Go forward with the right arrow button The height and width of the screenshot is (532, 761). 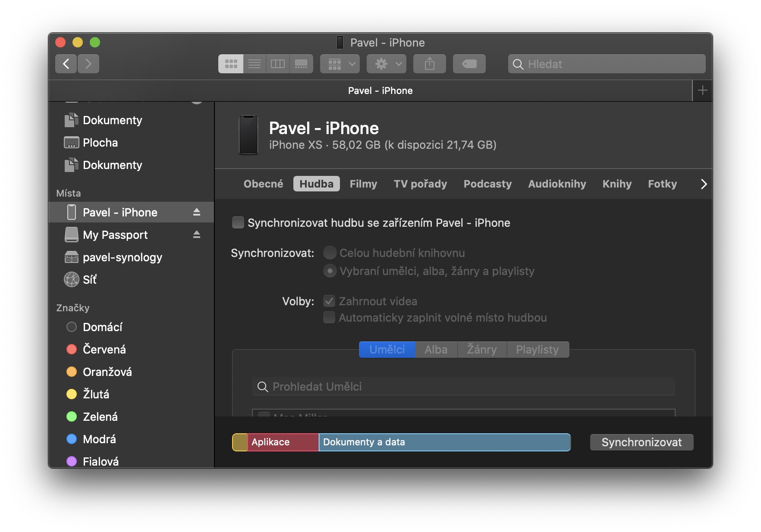88,64
